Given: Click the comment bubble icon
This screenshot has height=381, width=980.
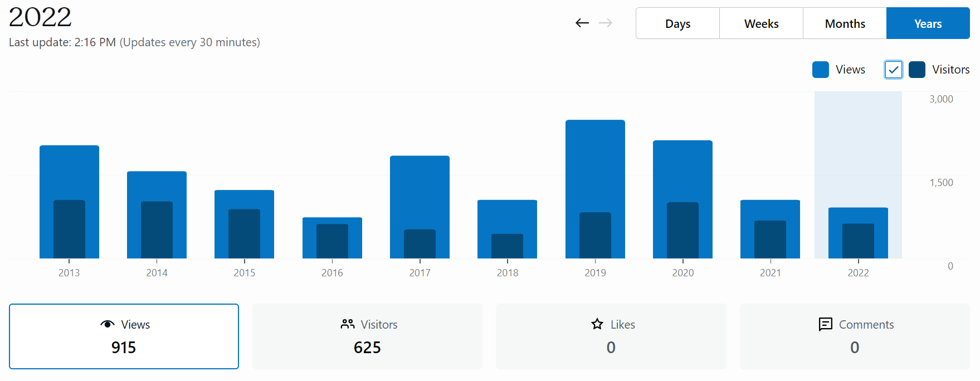Looking at the screenshot, I should pos(825,324).
